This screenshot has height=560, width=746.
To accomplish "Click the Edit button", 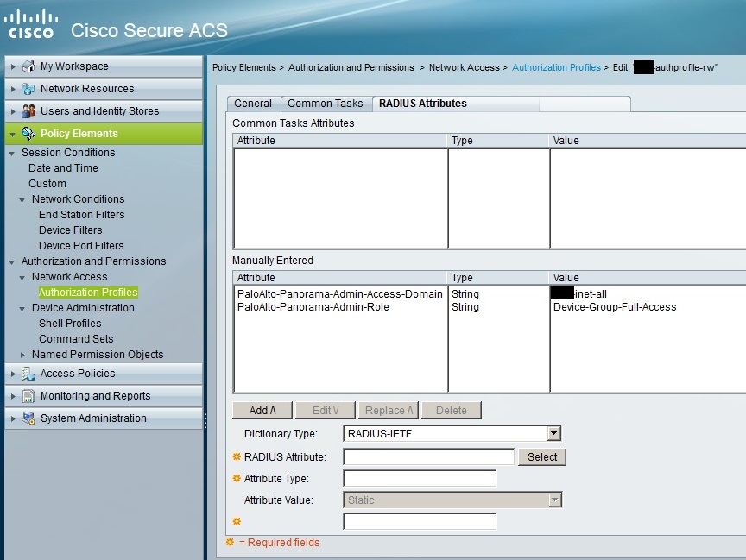I will pyautogui.click(x=326, y=410).
